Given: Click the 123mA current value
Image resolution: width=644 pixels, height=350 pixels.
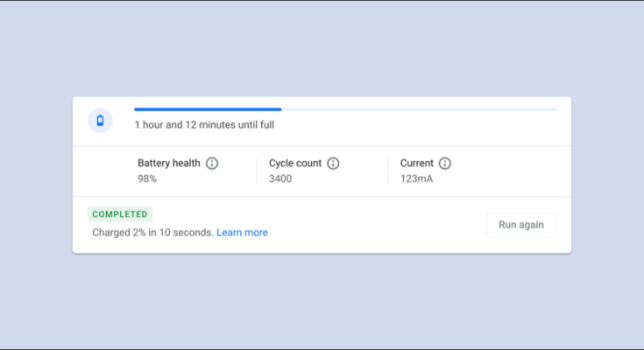Looking at the screenshot, I should [x=416, y=179].
